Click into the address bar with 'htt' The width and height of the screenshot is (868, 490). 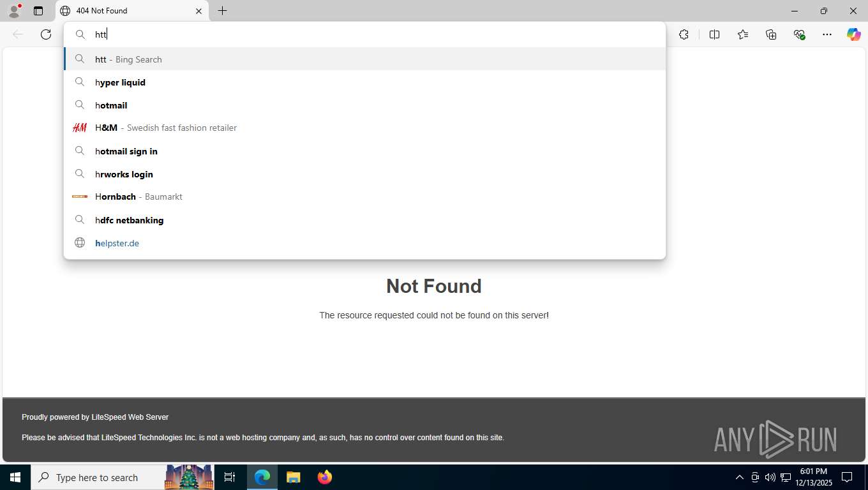[x=364, y=34]
